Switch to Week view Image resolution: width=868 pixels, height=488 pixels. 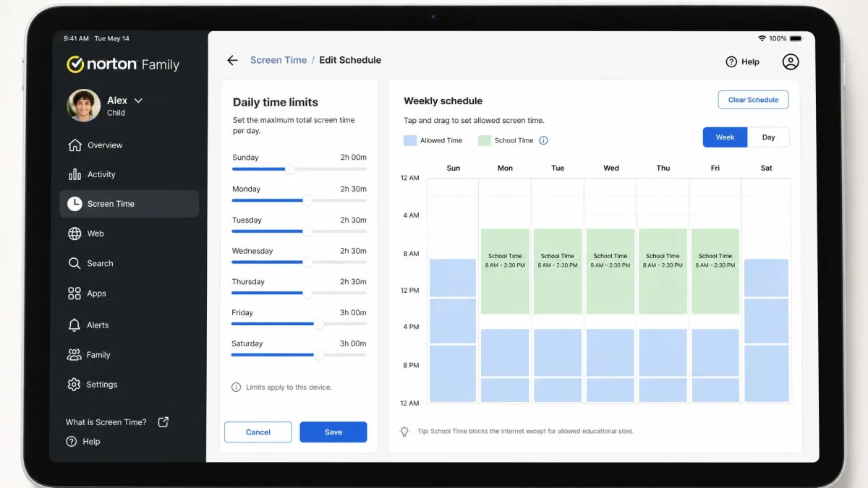pos(725,137)
